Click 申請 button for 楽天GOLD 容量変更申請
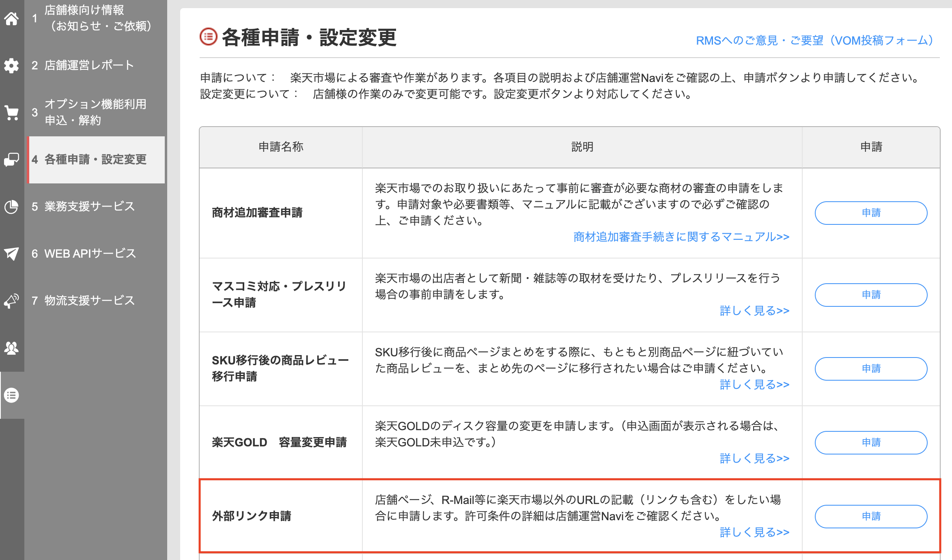This screenshot has height=560, width=952. pos(871,443)
